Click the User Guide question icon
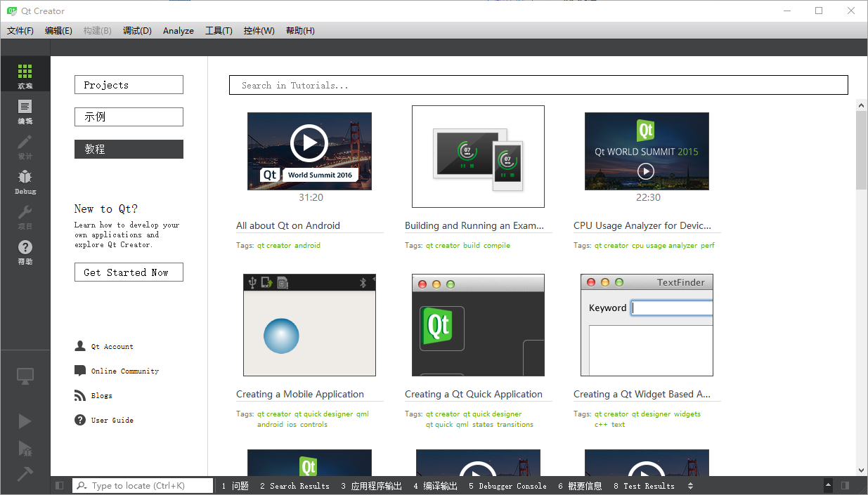The image size is (868, 495). pyautogui.click(x=80, y=420)
